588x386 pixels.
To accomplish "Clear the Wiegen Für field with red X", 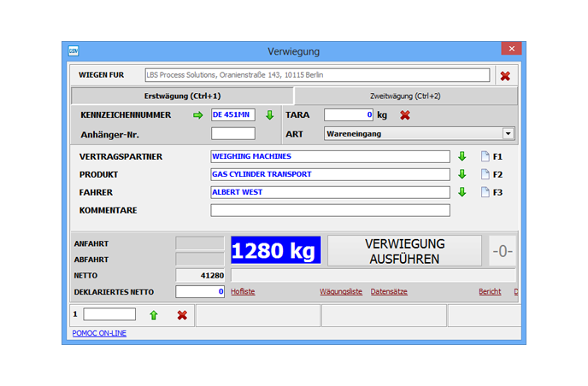I will click(505, 76).
